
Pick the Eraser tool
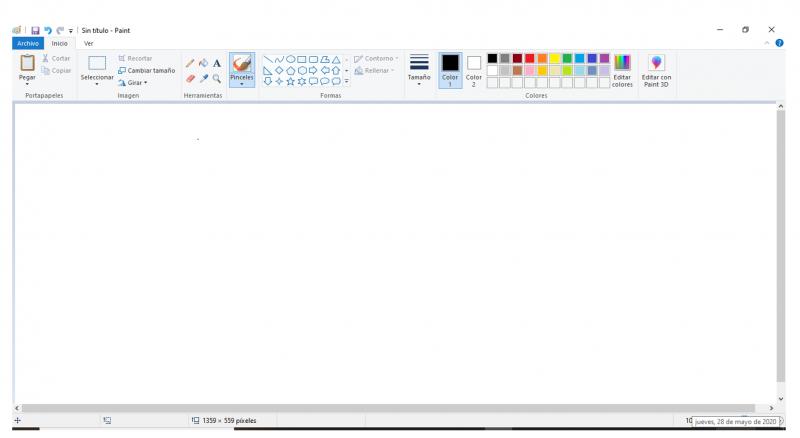point(190,78)
